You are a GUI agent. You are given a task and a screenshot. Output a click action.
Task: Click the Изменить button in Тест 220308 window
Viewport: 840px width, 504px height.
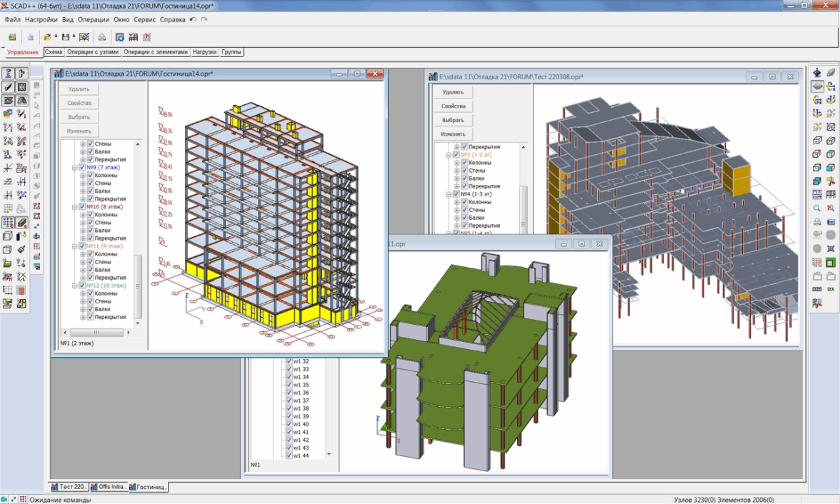[x=453, y=134]
